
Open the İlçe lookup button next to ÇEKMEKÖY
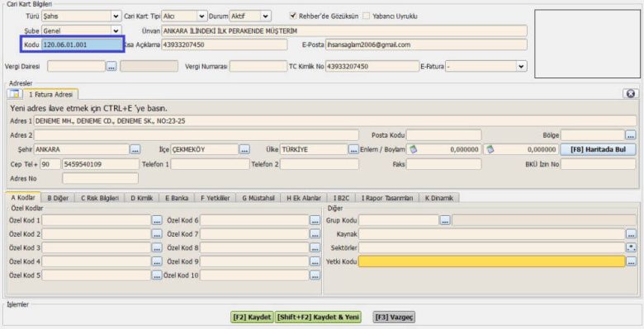pyautogui.click(x=244, y=150)
